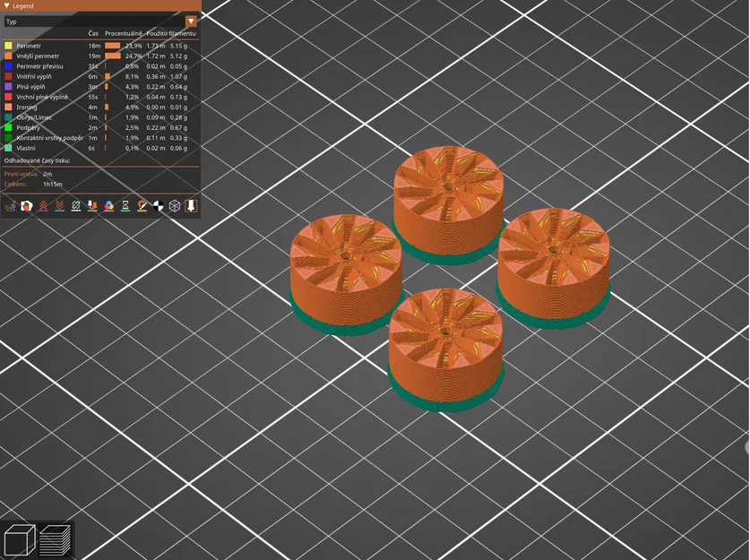Toggle seams visibility chain-link icon

[76, 206]
